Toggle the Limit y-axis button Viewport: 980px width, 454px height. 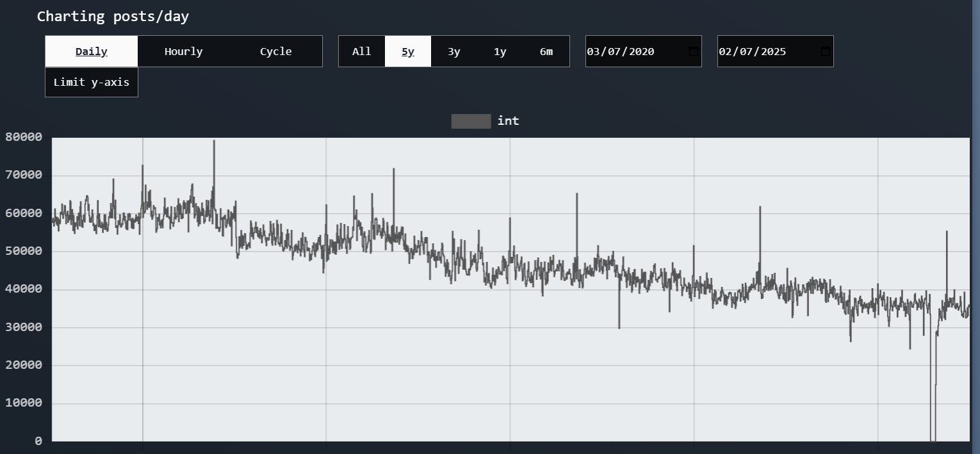pyautogui.click(x=92, y=82)
